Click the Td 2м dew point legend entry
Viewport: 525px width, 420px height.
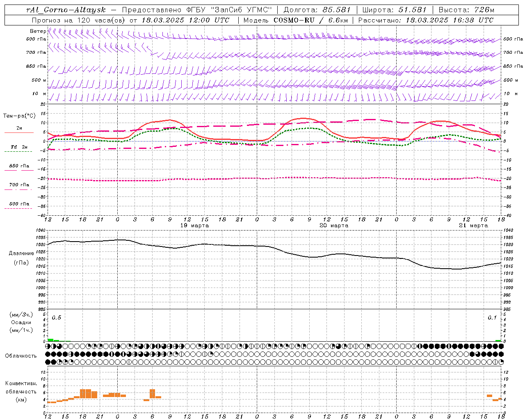19,147
